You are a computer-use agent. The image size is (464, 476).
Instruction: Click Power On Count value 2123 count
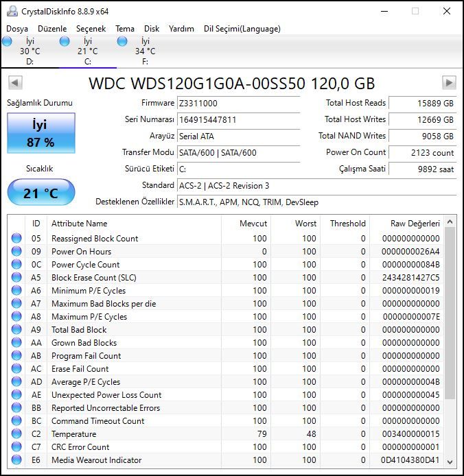click(422, 152)
